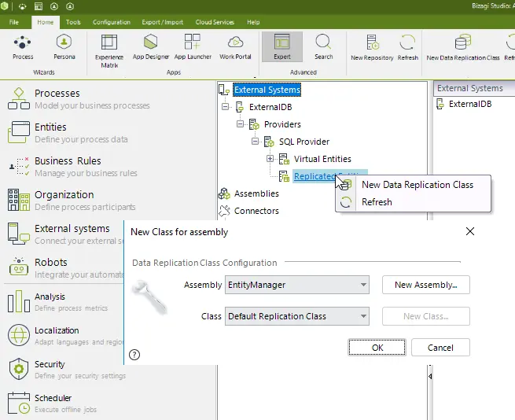Open the Assembly dropdown showing EntityManager

coord(297,285)
